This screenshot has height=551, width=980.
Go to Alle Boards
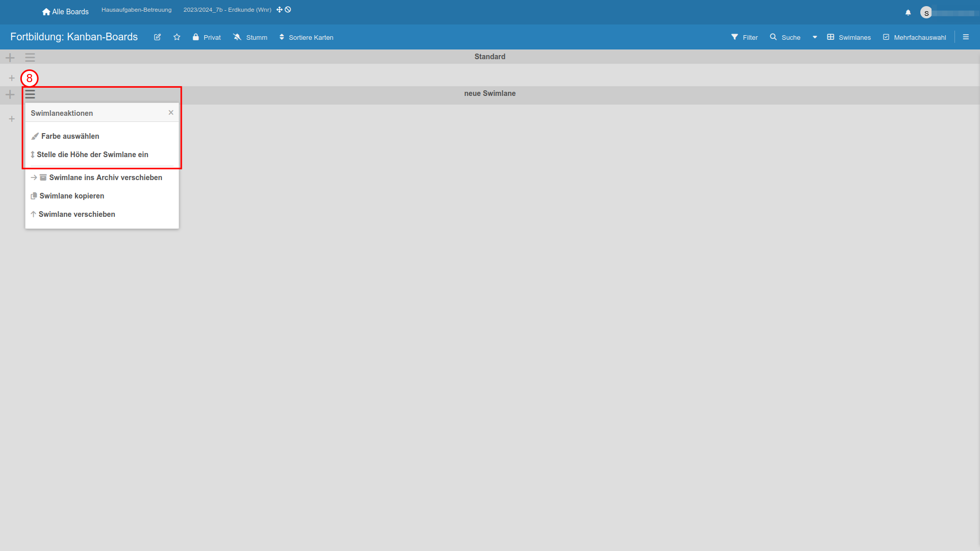point(65,12)
